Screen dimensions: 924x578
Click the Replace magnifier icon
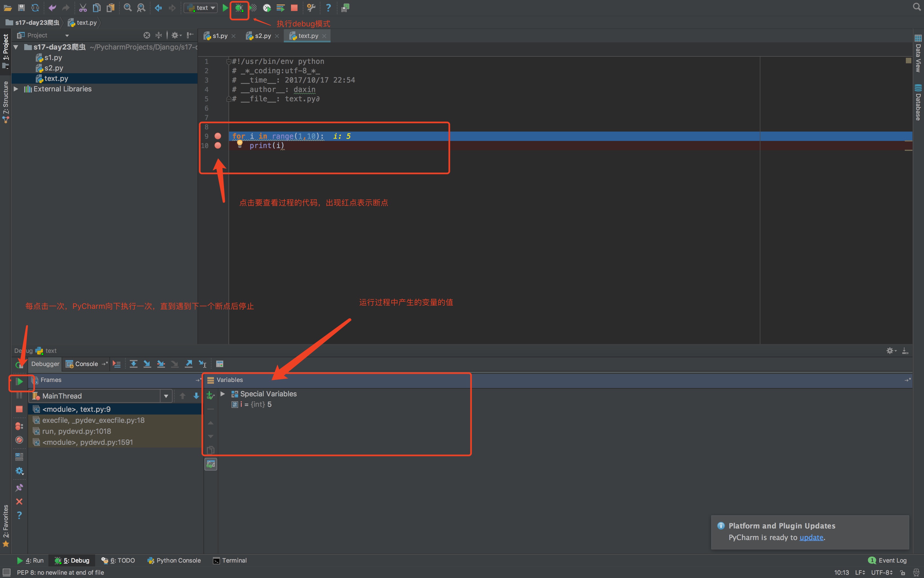(141, 8)
